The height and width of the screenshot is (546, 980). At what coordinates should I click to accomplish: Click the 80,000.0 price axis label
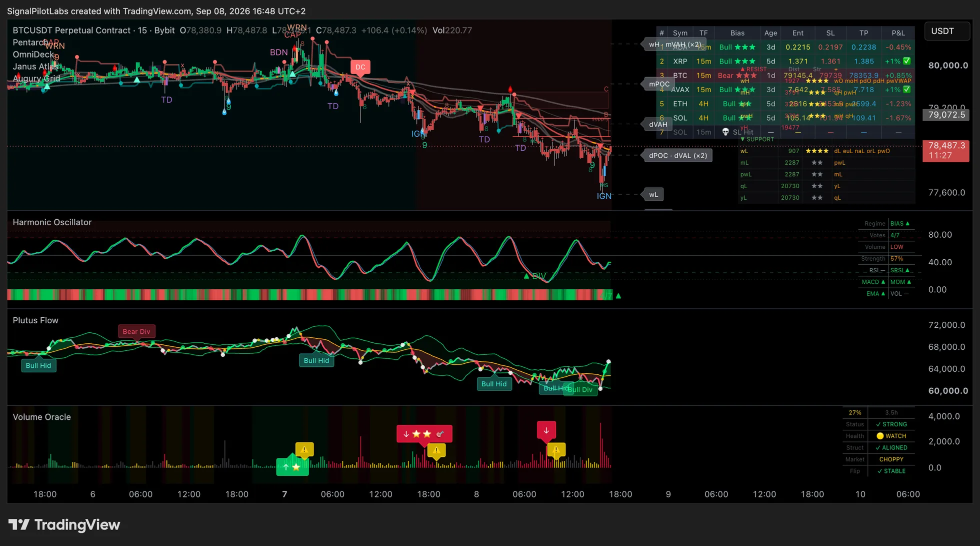click(x=948, y=66)
